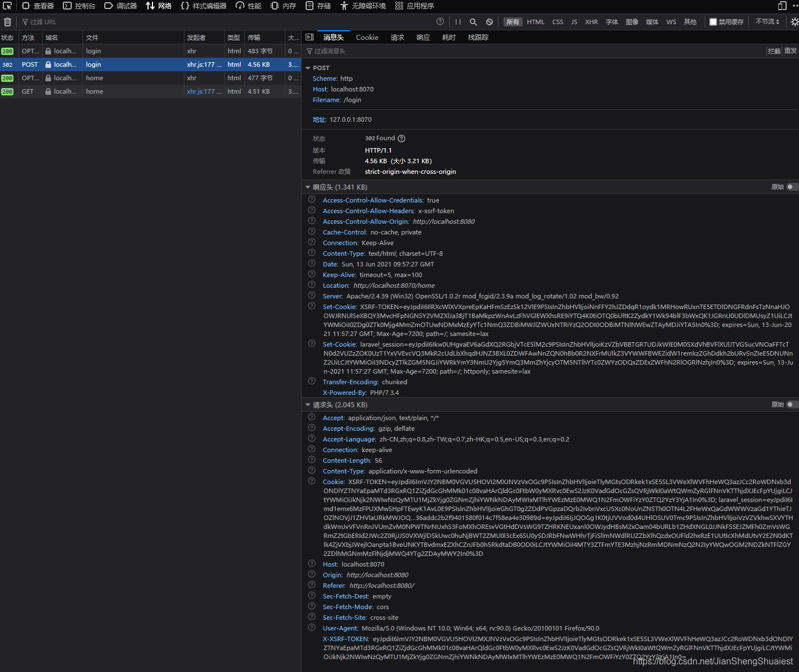The height and width of the screenshot is (672, 799).
Task: Click 重发 resend button
Action: [x=791, y=51]
